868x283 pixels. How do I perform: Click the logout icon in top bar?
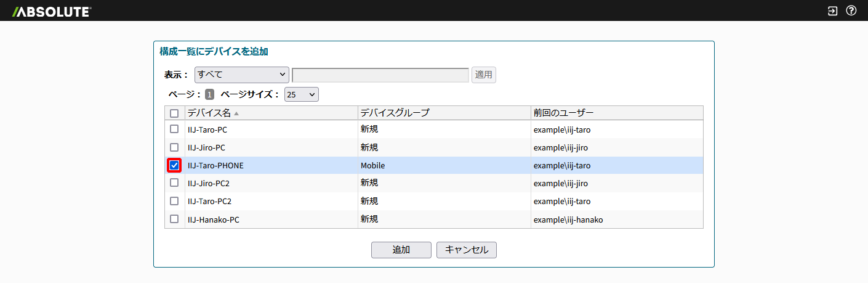(833, 10)
